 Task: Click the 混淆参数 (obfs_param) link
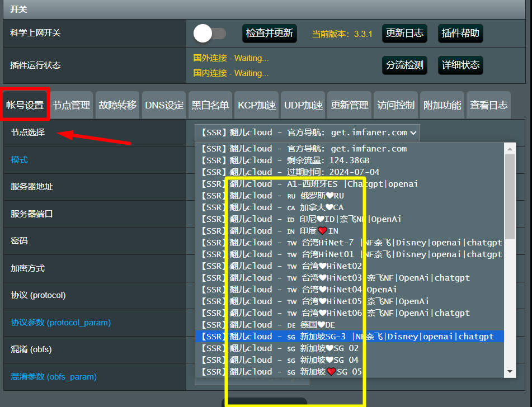(54, 377)
